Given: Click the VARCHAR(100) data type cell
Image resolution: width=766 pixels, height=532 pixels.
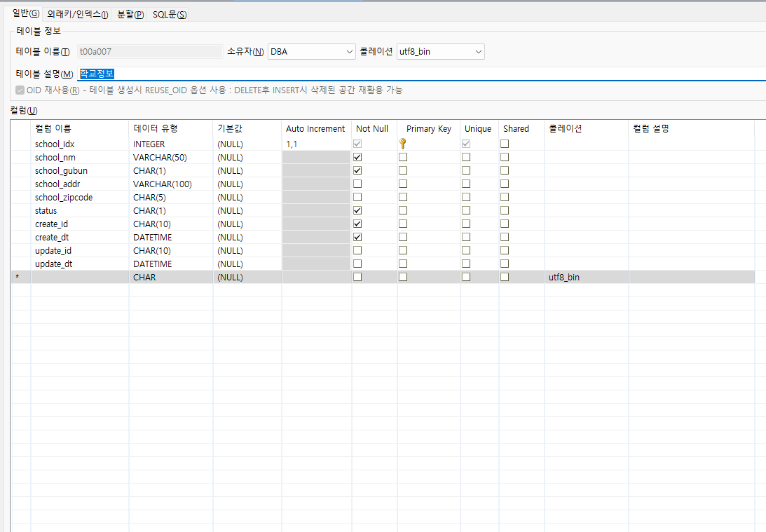Looking at the screenshot, I should 163,184.
